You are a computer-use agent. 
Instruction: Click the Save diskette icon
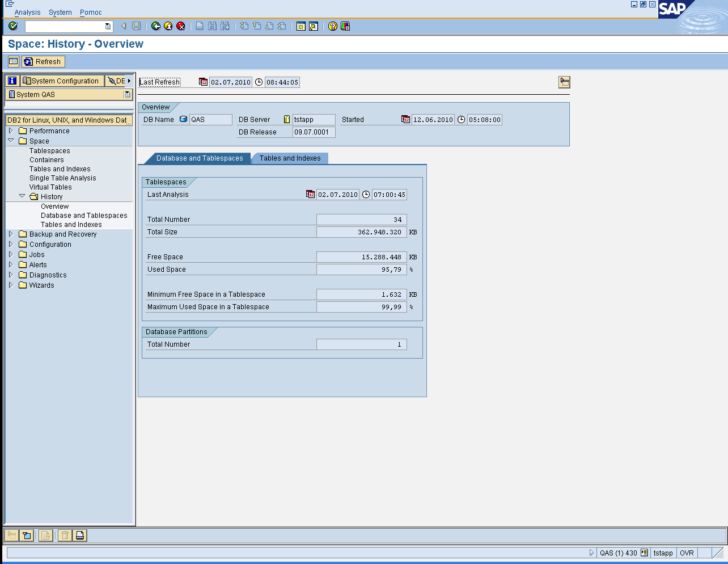[x=136, y=26]
